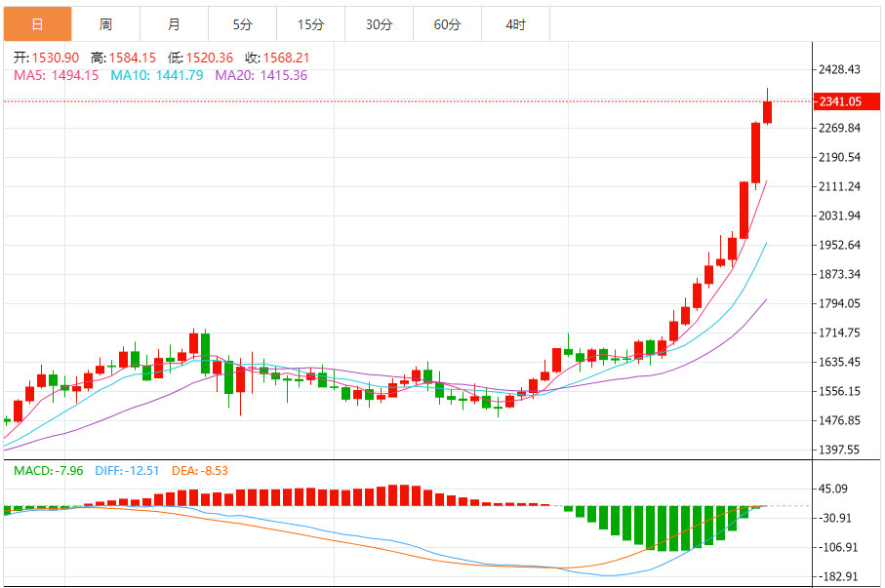Viewport: 885px width, 588px height.
Task: Show the 5分 five-minute chart
Action: tap(242, 24)
